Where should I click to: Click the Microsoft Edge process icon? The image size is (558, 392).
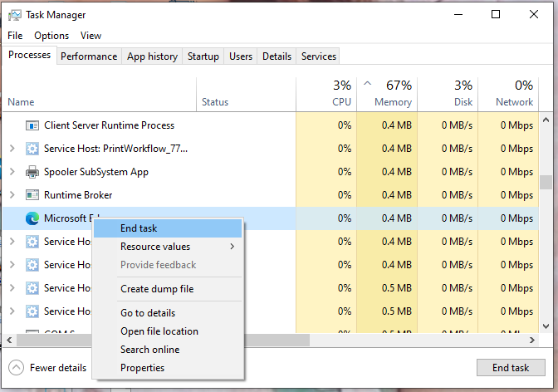pos(32,218)
